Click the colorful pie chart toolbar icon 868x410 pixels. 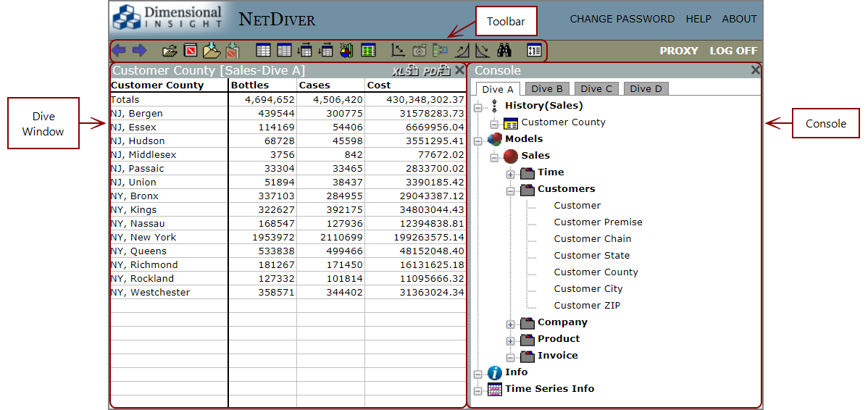coord(346,51)
